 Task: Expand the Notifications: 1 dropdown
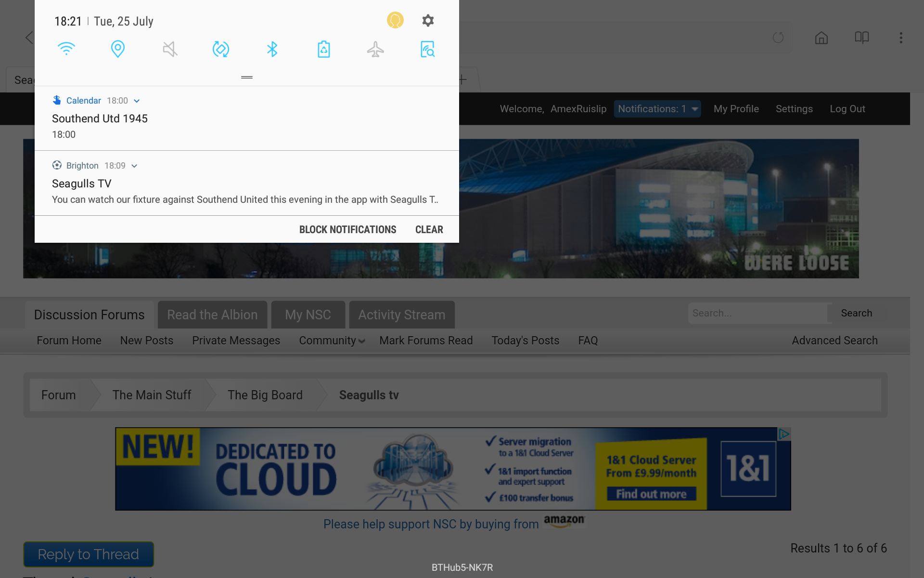point(657,109)
